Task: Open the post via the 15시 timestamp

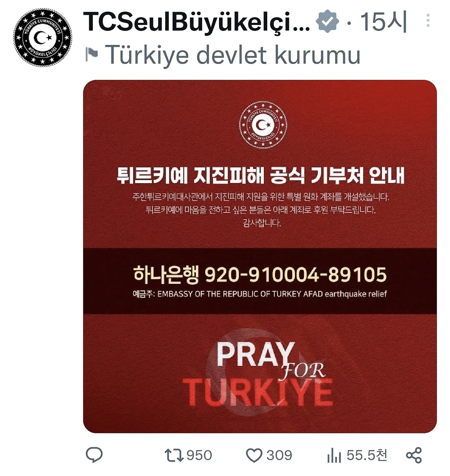Action: click(384, 22)
